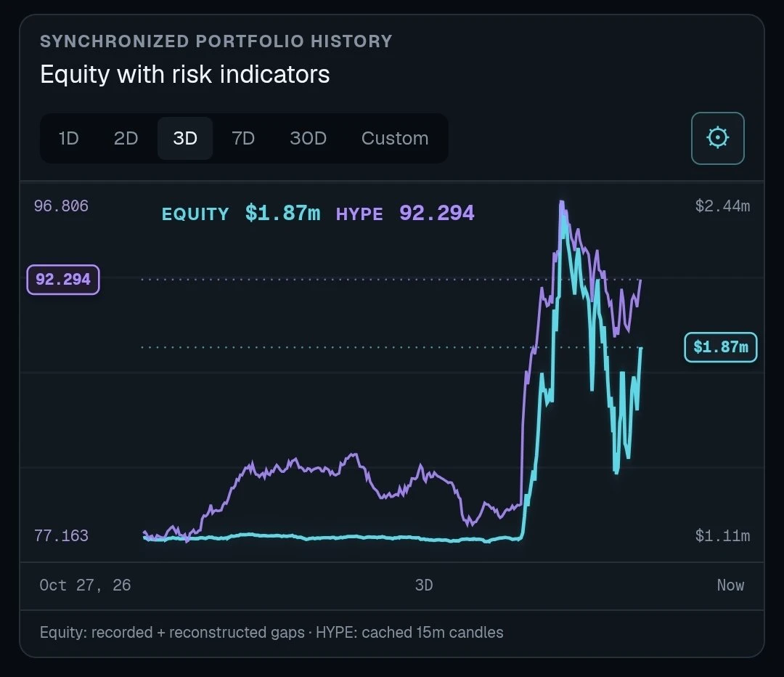This screenshot has height=677, width=784.
Task: Click the cyan $1.87m equity marker
Action: click(721, 346)
